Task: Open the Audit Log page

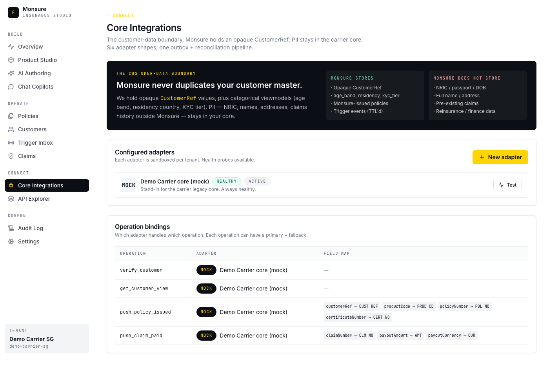Action: click(x=31, y=228)
